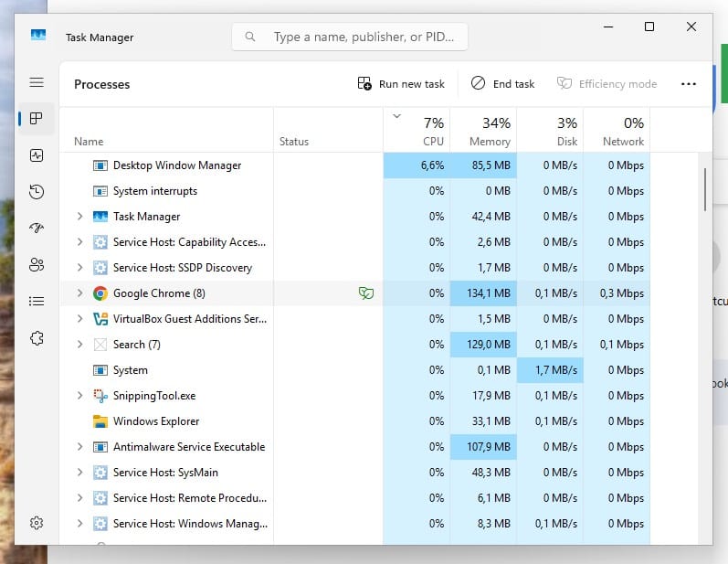Open the hamburger navigation menu
Image resolution: width=728 pixels, height=564 pixels.
[37, 82]
